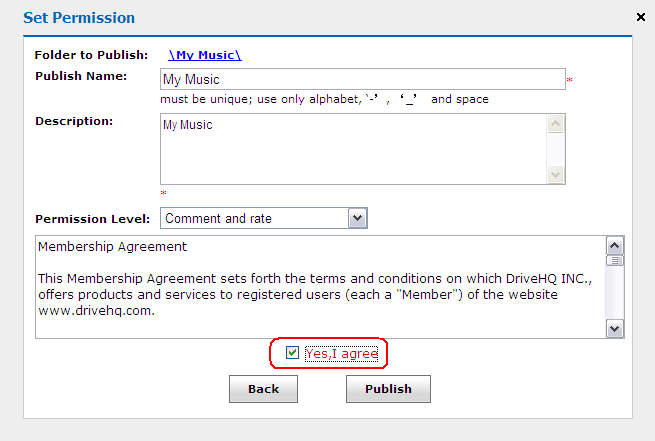
Task: Click the 'Yes,I agree' label text
Action: [342, 353]
